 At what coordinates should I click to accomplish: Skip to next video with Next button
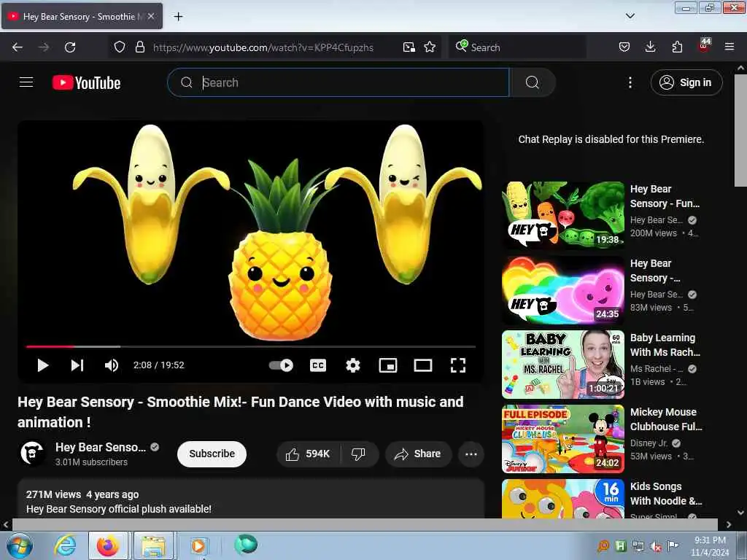(77, 365)
